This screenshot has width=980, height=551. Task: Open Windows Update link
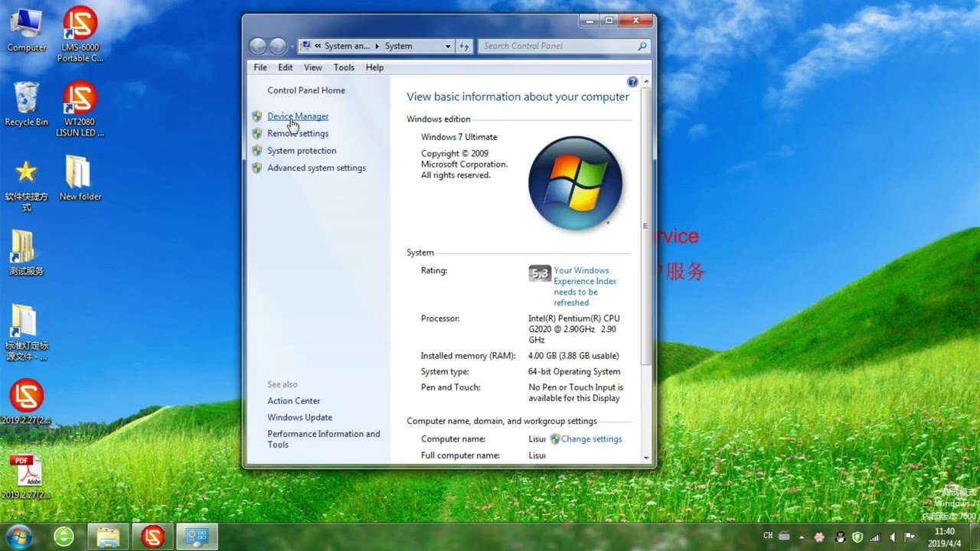[x=299, y=417]
